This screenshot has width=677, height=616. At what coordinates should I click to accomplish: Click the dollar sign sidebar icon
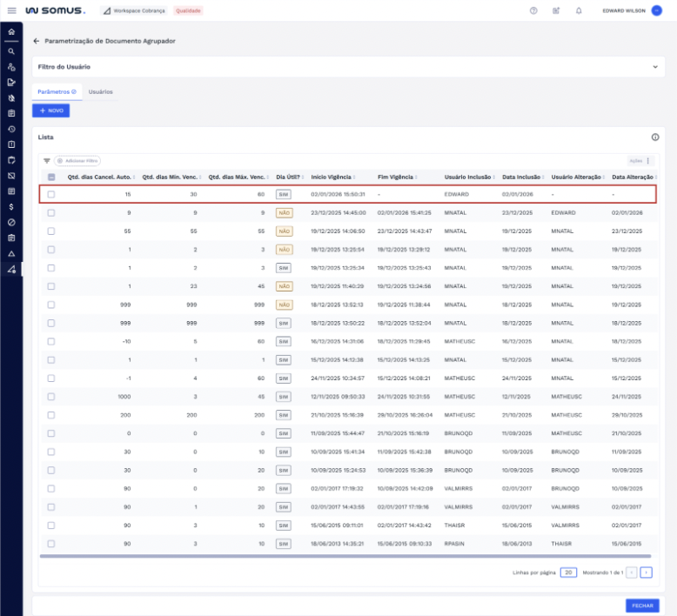click(x=11, y=207)
